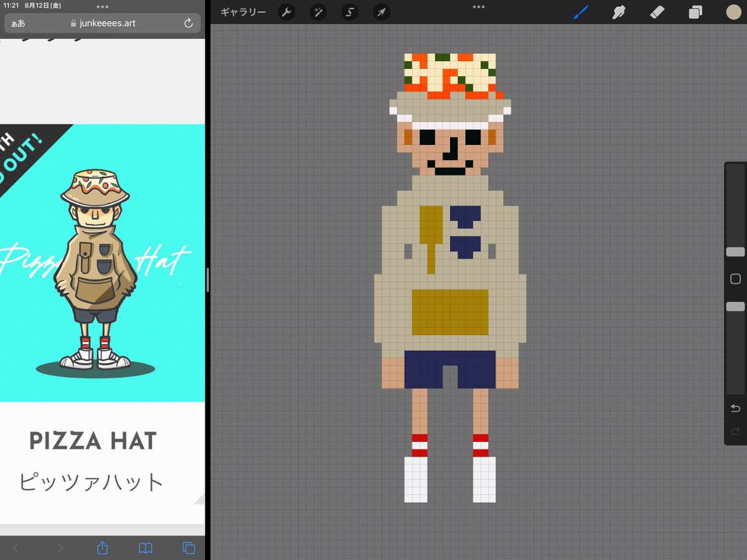747x560 pixels.
Task: Show Safari tabs overview
Action: pyautogui.click(x=189, y=548)
